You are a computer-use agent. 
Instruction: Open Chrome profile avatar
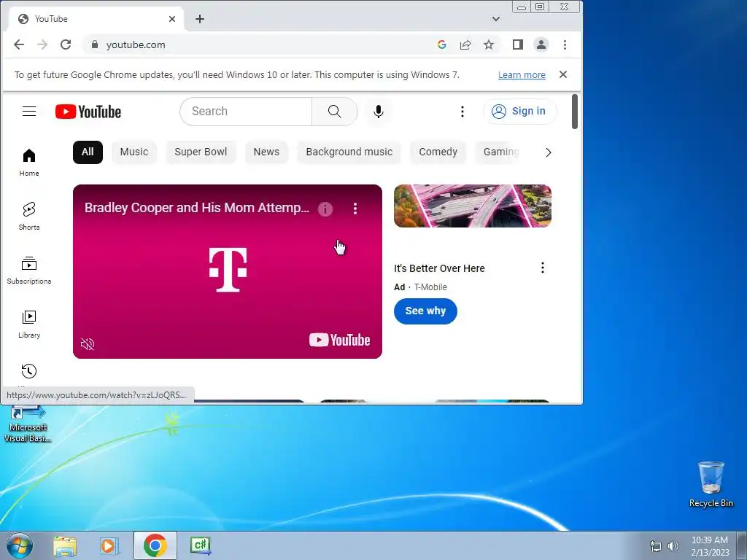click(541, 44)
